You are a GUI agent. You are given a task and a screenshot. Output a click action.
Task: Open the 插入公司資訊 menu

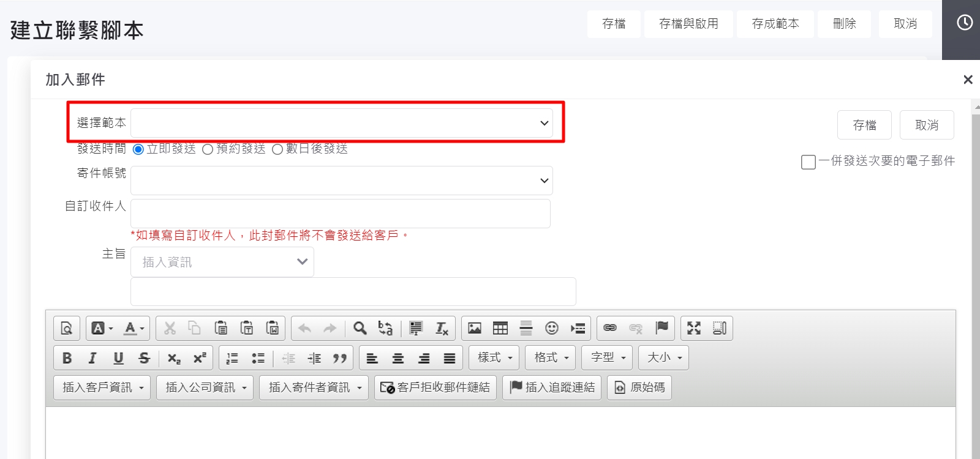coord(206,387)
